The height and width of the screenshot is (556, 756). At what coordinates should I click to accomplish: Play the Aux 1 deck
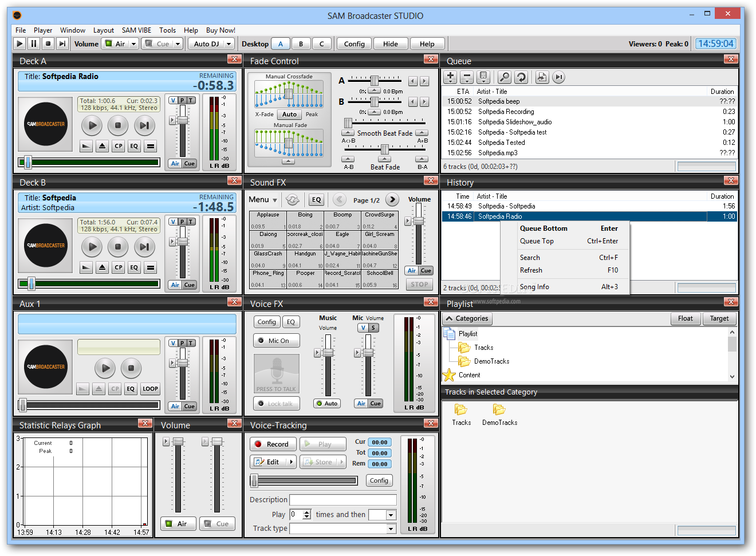[x=105, y=368]
